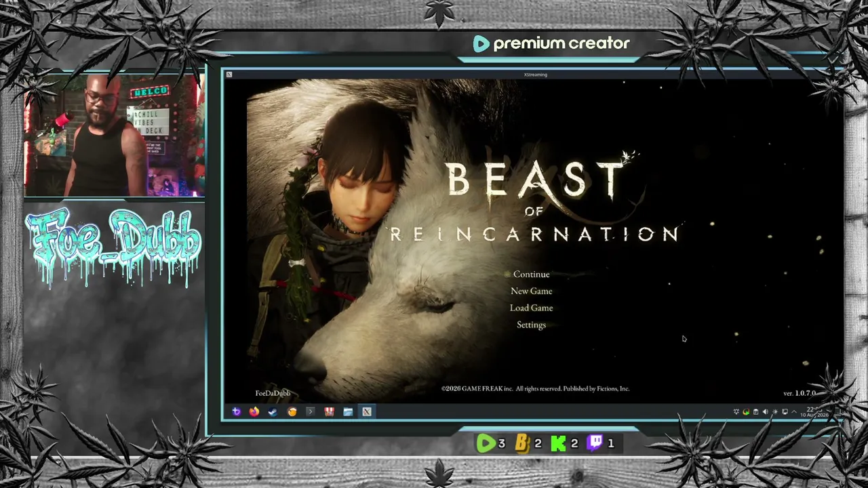Screen dimensions: 868x488
Task: Click the Foe_Dubb graffiti logo
Action: [x=114, y=247]
